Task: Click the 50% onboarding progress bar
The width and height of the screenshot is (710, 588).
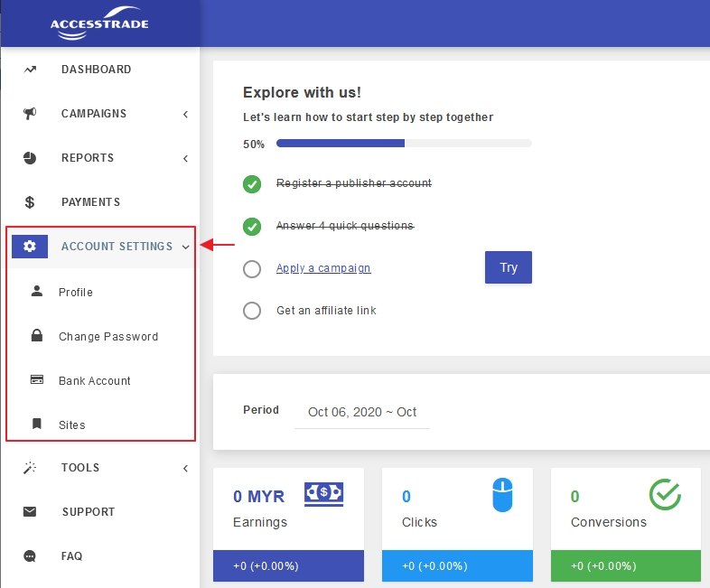Action: (x=404, y=144)
